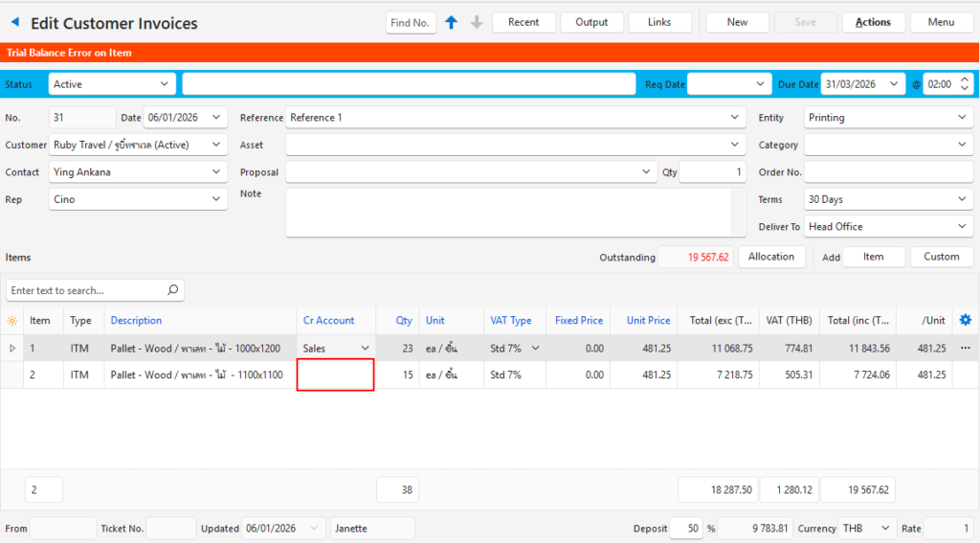Click the empty Cr Account cell in row 2
980x543 pixels.
335,375
